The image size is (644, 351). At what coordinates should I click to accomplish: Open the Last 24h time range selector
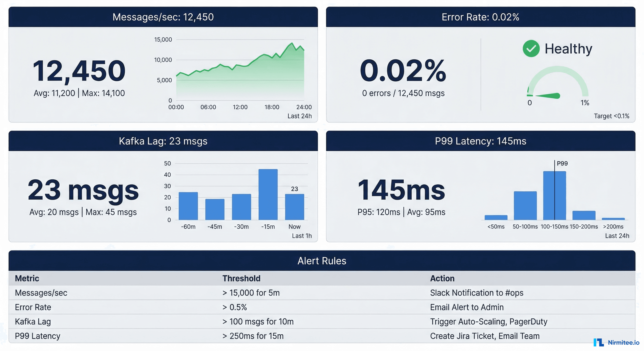point(300,116)
